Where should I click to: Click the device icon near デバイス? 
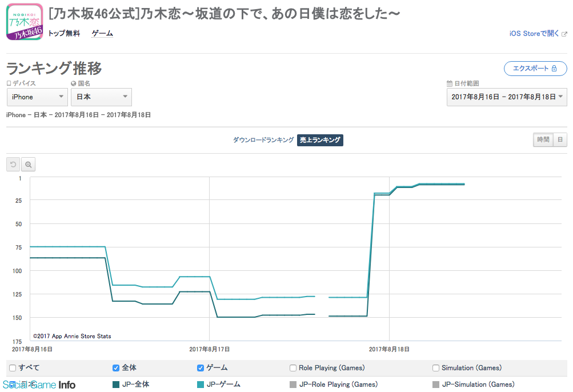pos(9,83)
